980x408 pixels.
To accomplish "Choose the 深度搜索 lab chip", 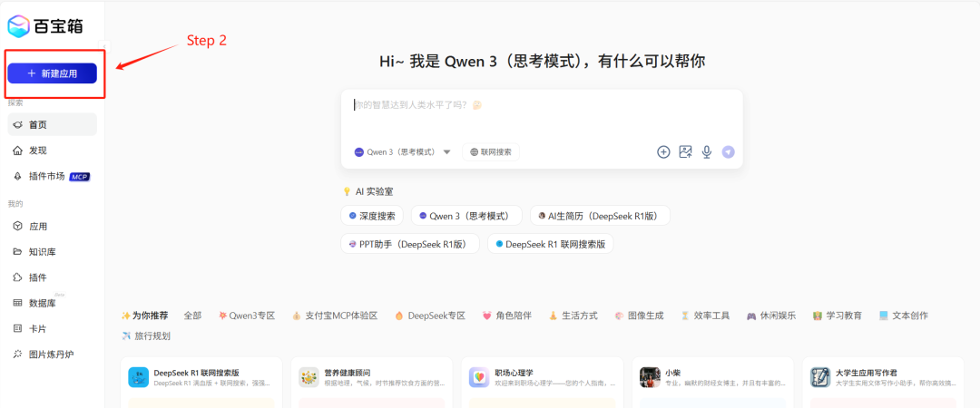I will (372, 216).
